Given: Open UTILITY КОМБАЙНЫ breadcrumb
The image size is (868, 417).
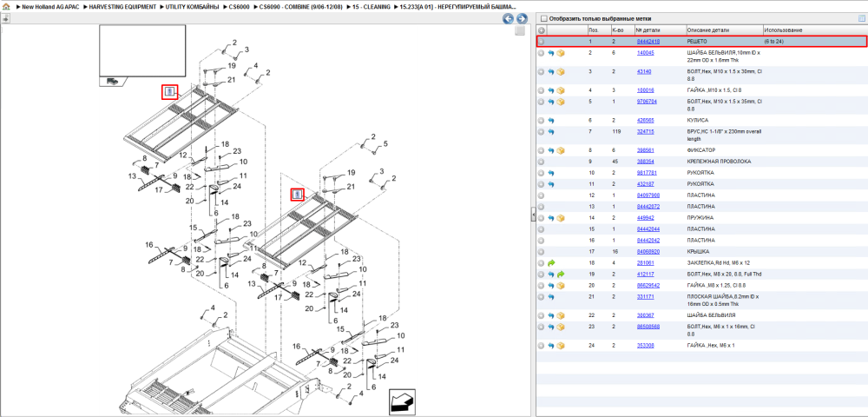Looking at the screenshot, I should [x=193, y=7].
